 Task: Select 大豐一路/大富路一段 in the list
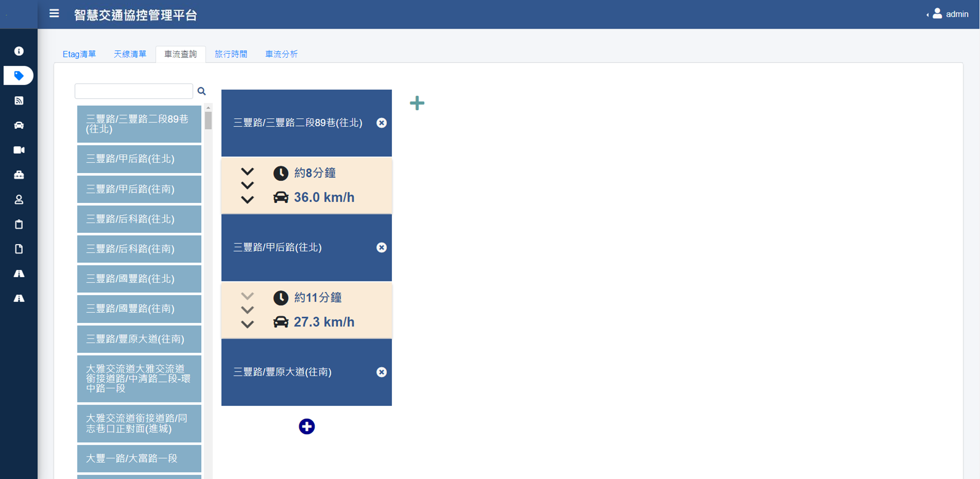139,458
